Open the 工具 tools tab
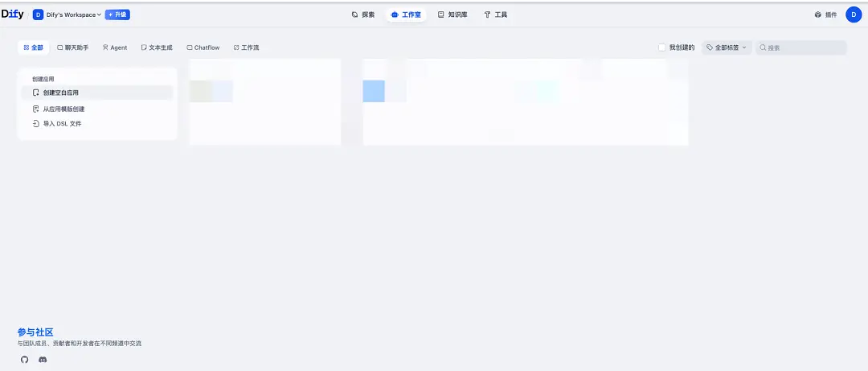Screen dimensions: 868x371 point(495,15)
